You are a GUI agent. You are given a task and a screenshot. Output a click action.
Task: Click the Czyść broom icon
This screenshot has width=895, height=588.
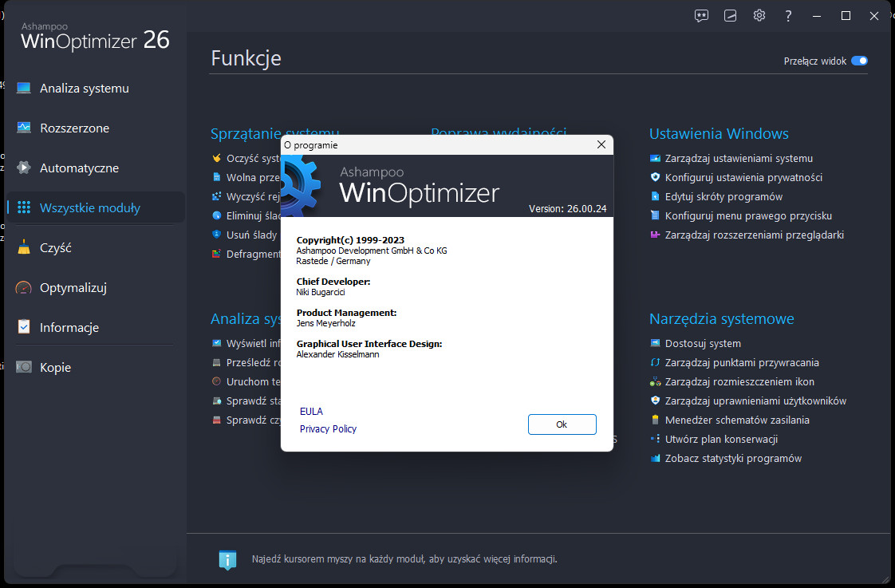(23, 248)
